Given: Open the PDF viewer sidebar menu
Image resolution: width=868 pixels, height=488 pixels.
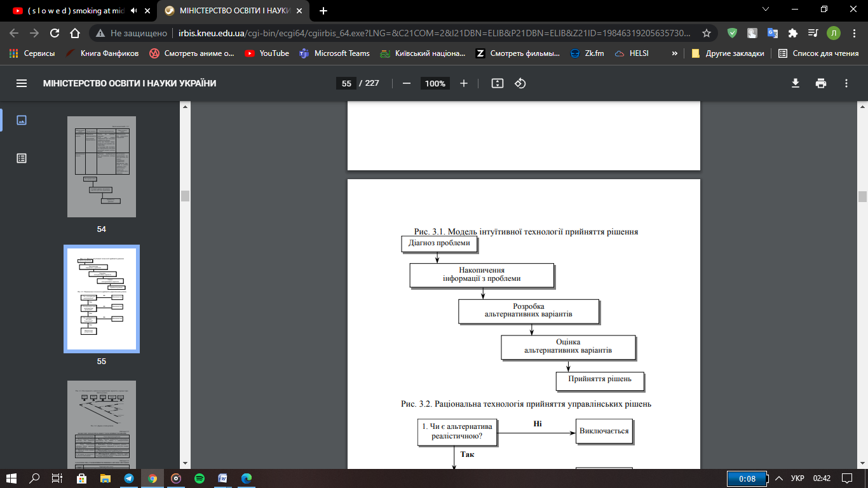Looking at the screenshot, I should point(22,83).
